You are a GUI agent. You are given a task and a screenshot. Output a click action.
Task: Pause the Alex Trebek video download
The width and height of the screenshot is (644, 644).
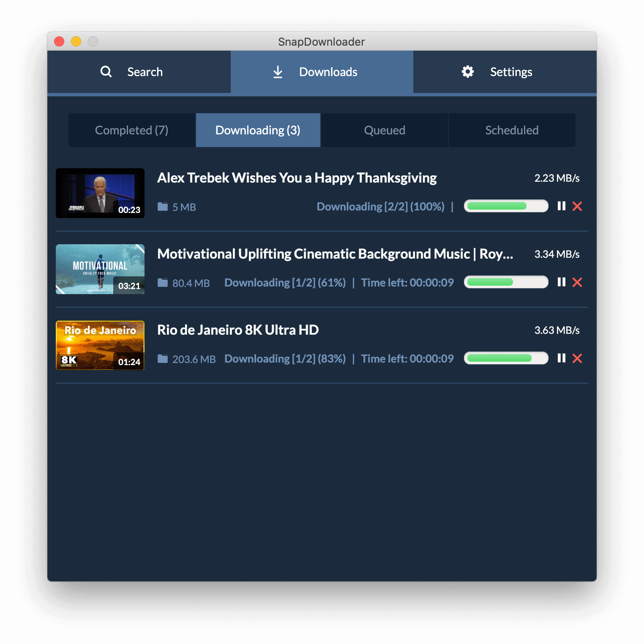coord(561,206)
